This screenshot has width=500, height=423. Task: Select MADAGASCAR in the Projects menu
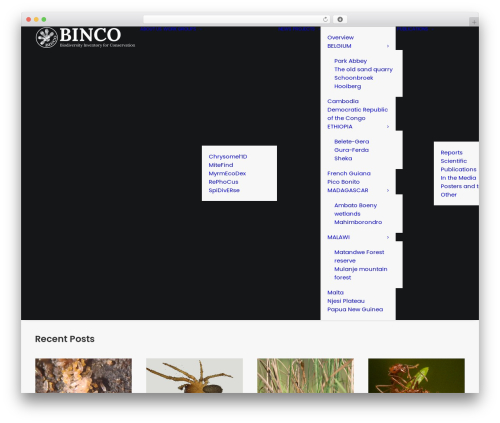[348, 190]
